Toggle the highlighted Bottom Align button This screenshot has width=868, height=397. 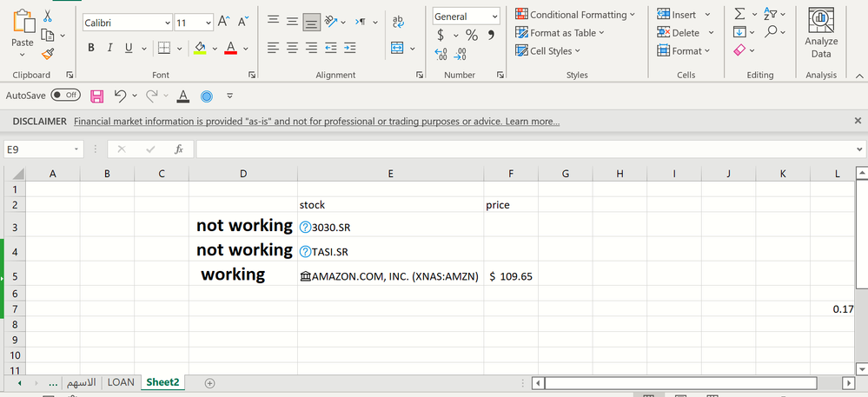pos(312,22)
